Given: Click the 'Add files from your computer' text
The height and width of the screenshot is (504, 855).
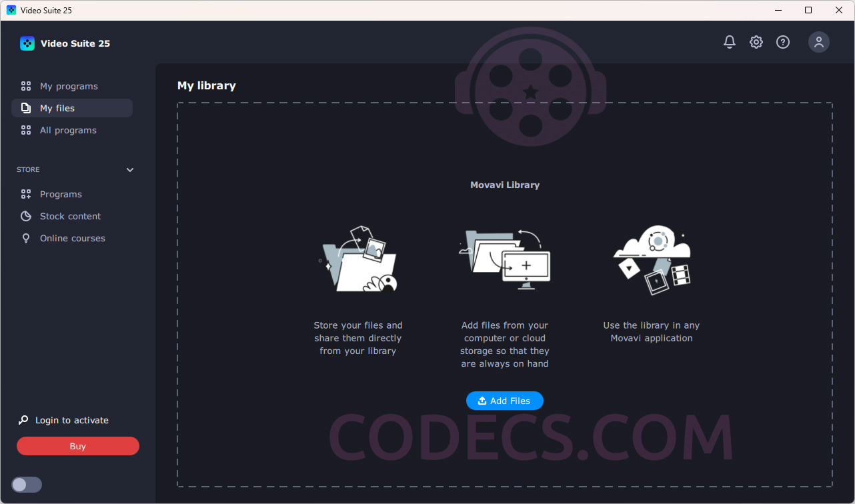Looking at the screenshot, I should (505, 345).
